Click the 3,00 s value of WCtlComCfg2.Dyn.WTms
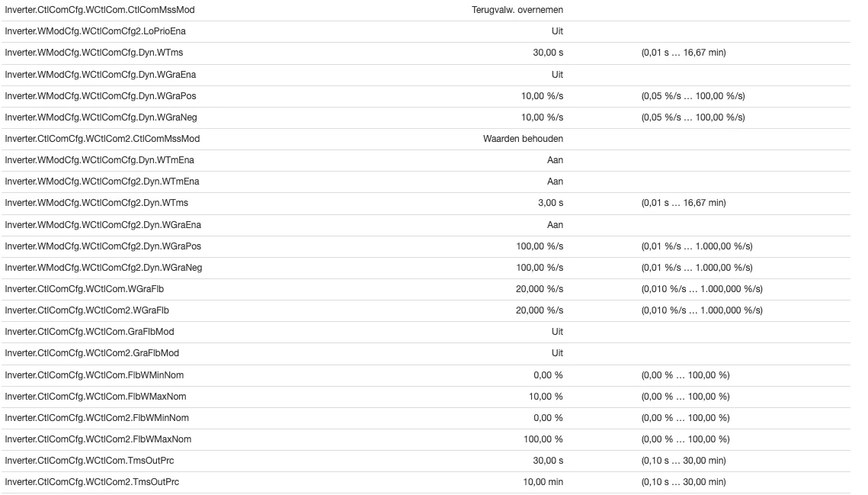Image resolution: width=868 pixels, height=495 pixels. (x=550, y=203)
